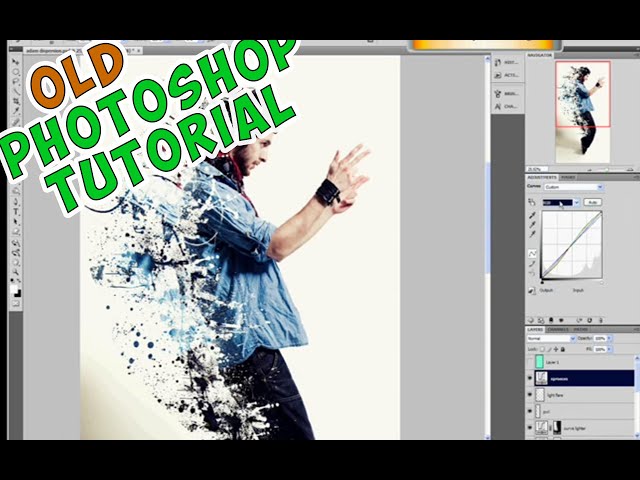Image resolution: width=640 pixels, height=480 pixels.
Task: Open the Fill slider arrow
Action: 609,349
